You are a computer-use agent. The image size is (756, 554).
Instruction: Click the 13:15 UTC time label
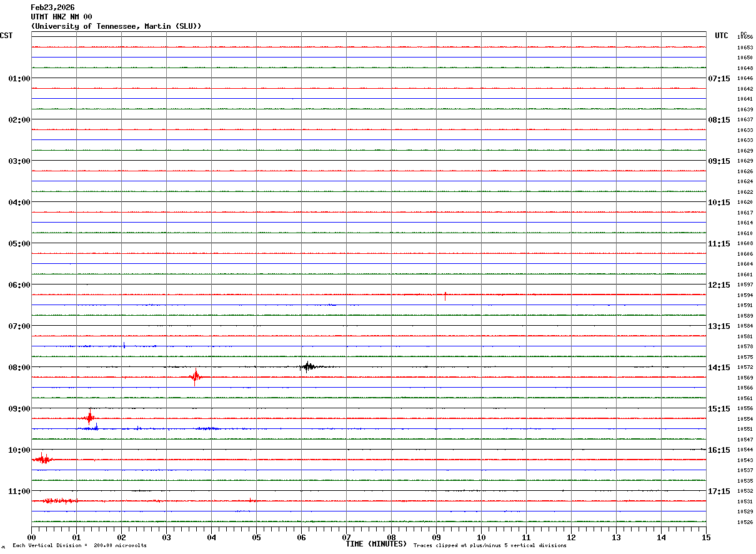pos(719,326)
